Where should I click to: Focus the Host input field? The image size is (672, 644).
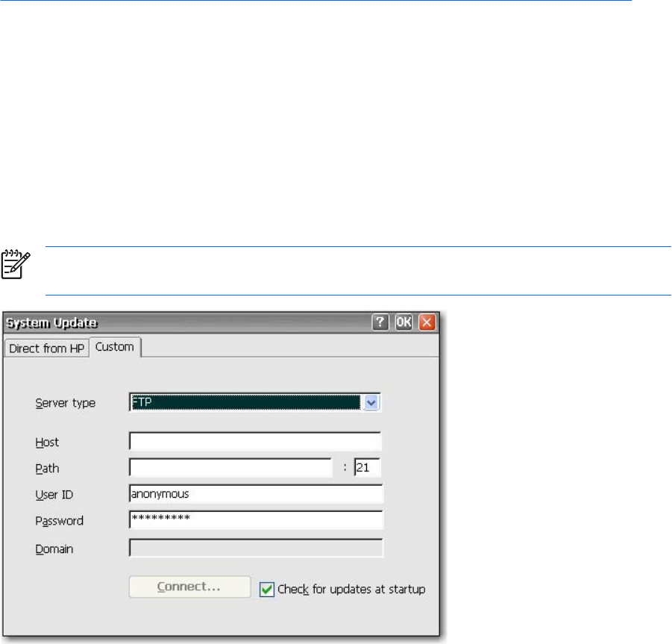[255, 441]
